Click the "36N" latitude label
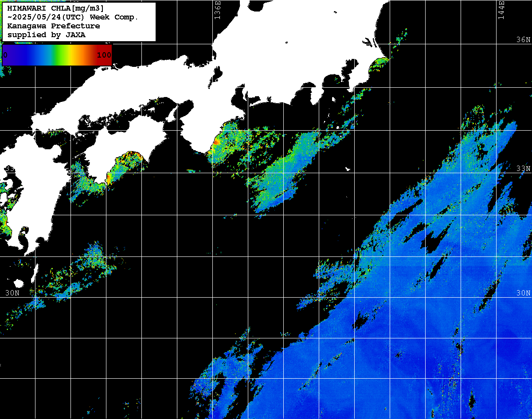Viewport: 532px width, 419px height. point(523,40)
